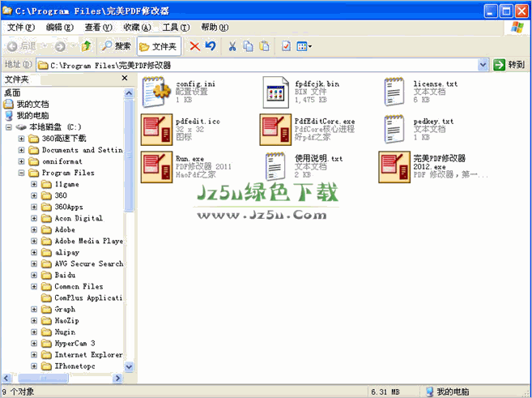
Task: Click the Forward arrow toolbar button
Action: click(x=61, y=46)
